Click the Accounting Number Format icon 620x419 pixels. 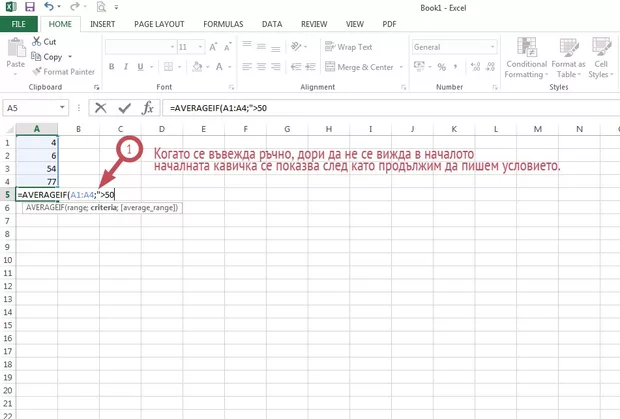coord(419,66)
